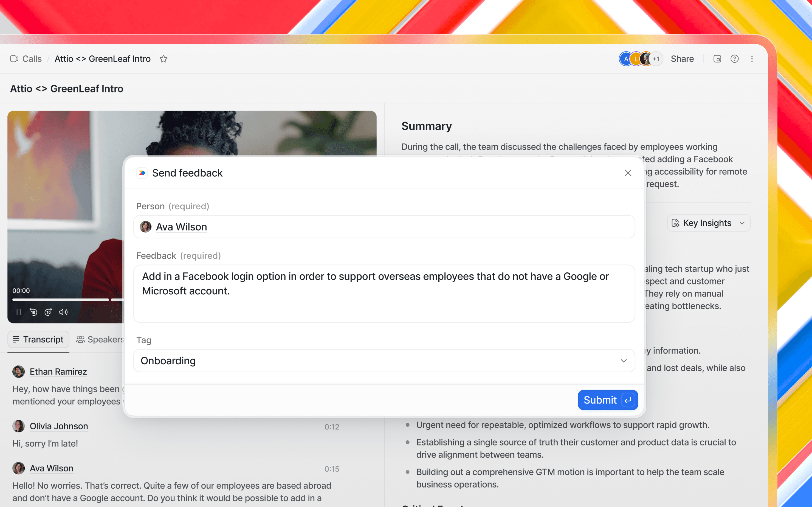Click into the Feedback text area
The height and width of the screenshot is (507, 812).
(384, 294)
